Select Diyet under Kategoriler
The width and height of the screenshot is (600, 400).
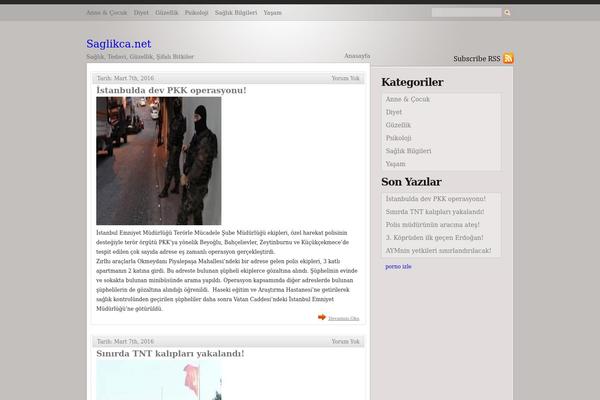[394, 112]
